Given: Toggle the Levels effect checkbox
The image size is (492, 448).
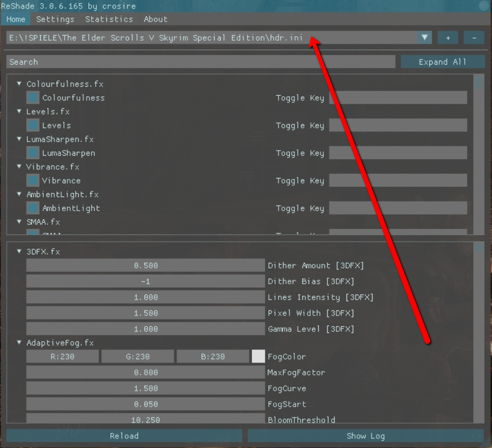Looking at the screenshot, I should [33, 126].
